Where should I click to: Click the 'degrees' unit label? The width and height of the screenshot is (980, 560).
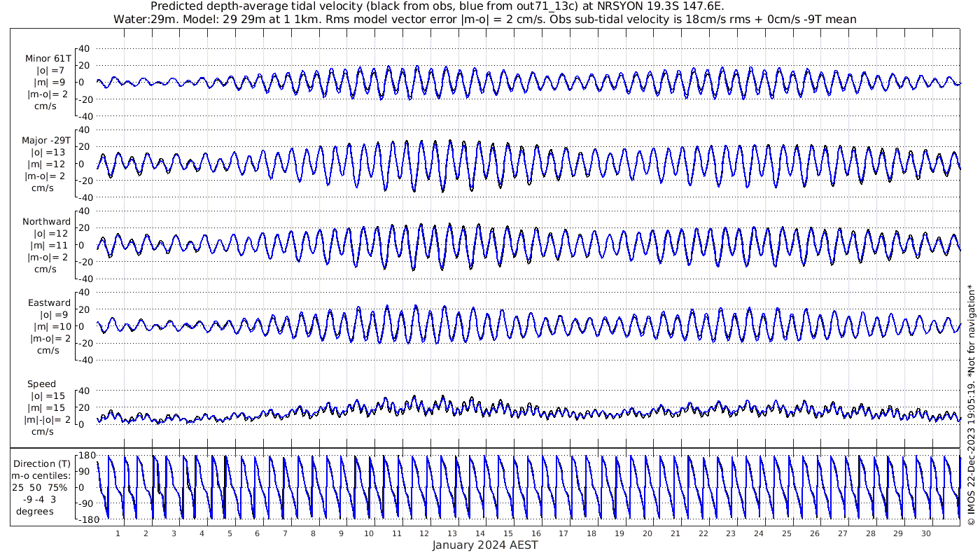point(36,511)
